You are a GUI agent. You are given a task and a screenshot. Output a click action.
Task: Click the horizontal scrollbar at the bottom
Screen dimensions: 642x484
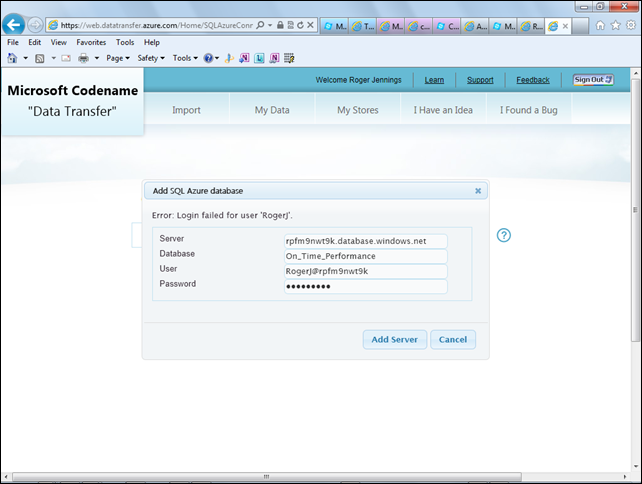click(x=266, y=477)
